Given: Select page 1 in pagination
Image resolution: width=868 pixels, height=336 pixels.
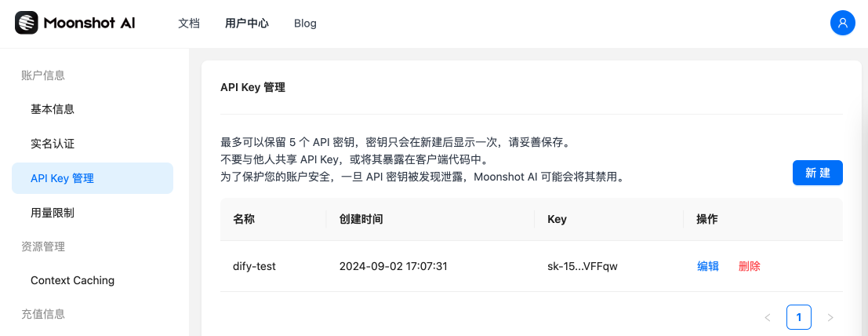Looking at the screenshot, I should click(x=799, y=317).
